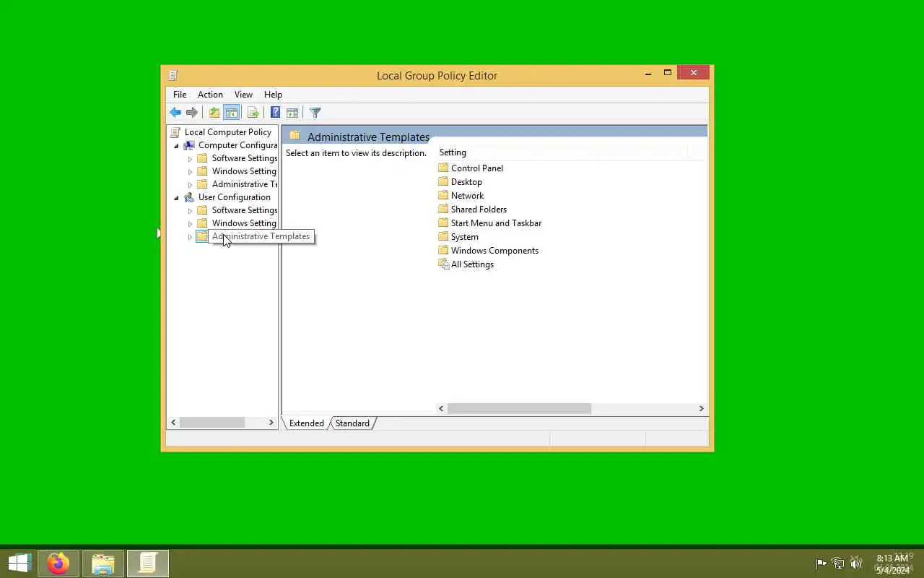Switch to the Standard tab
Image resolution: width=924 pixels, height=578 pixels.
click(x=352, y=423)
